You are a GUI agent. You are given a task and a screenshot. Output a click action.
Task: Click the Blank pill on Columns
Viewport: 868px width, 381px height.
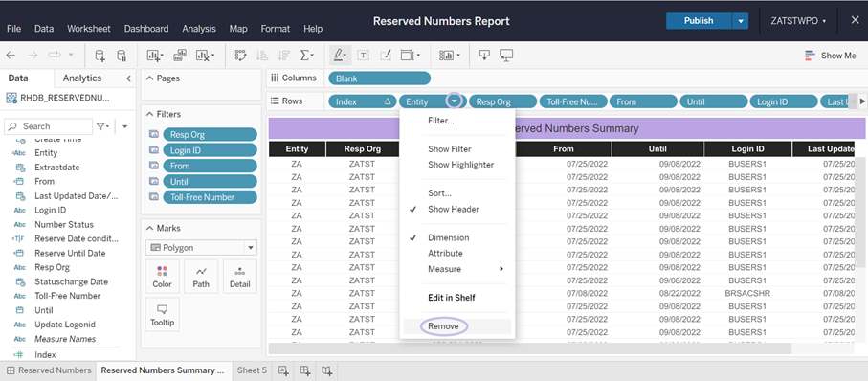coord(379,78)
